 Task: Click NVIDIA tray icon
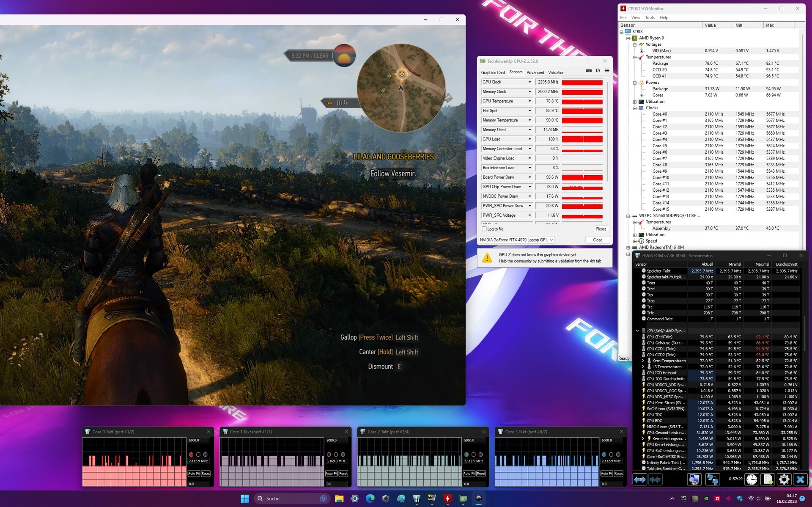click(706, 499)
